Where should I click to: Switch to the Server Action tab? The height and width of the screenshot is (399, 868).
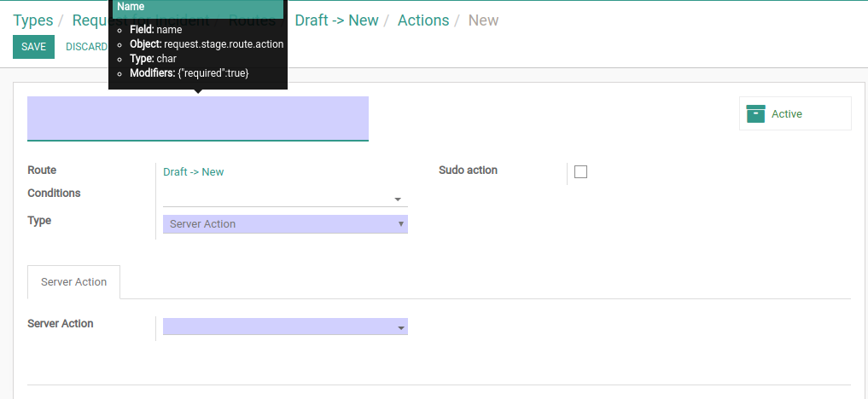tap(73, 282)
